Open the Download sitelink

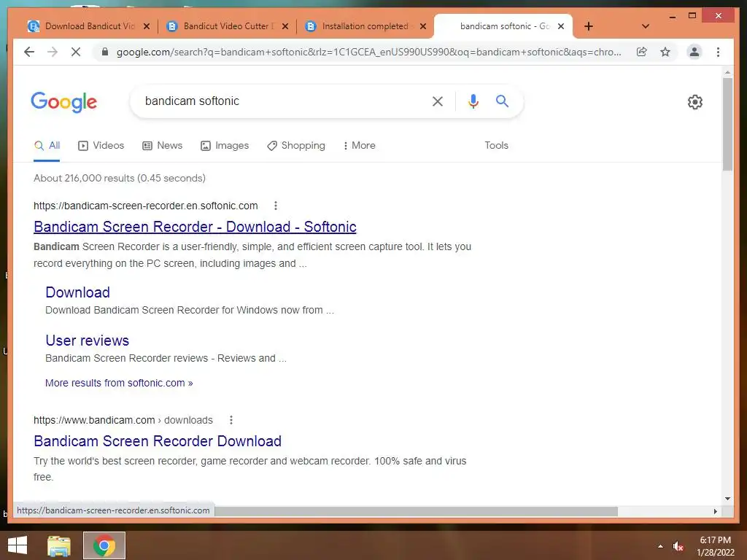click(77, 292)
